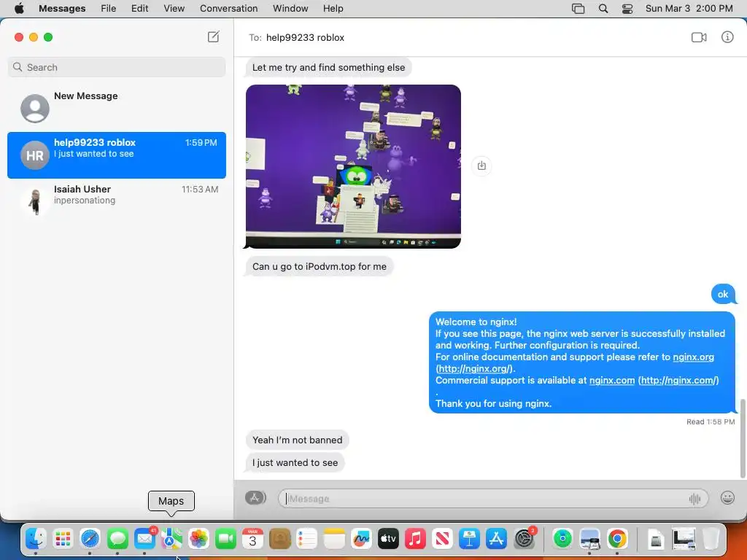The image size is (747, 560).
Task: Select the New Message conversation
Action: (x=117, y=108)
